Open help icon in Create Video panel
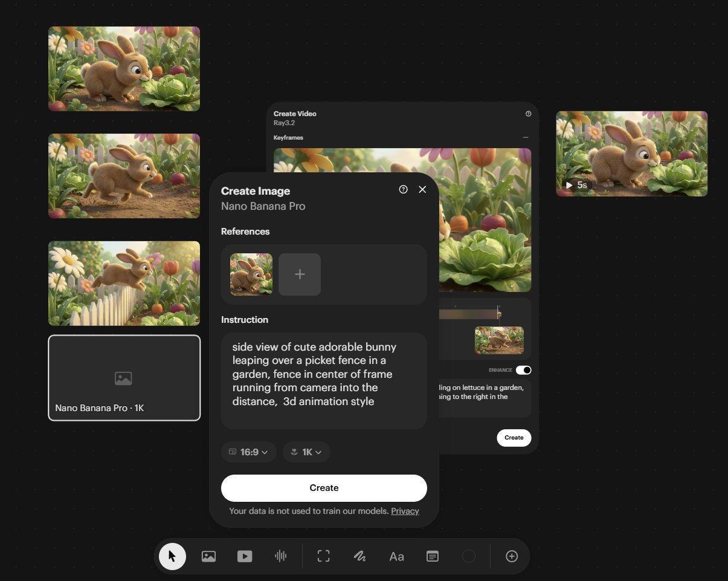This screenshot has height=581, width=728. (x=529, y=114)
